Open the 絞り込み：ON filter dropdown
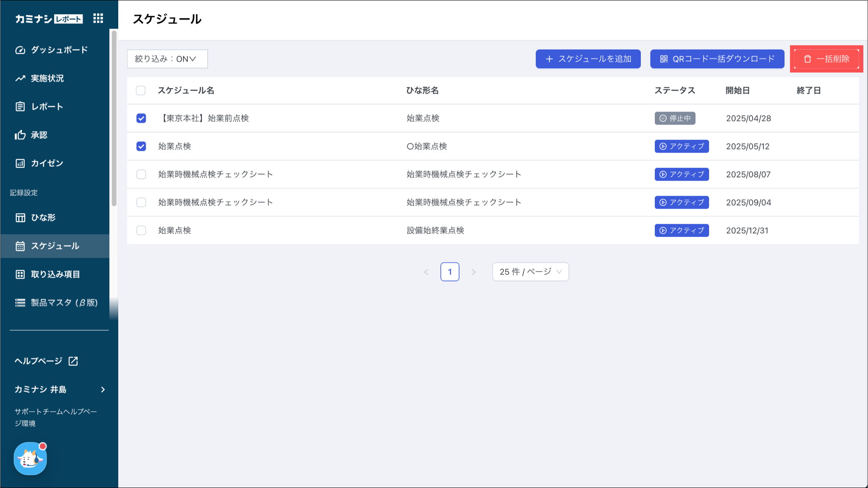Image resolution: width=868 pixels, height=488 pixels. click(x=167, y=59)
